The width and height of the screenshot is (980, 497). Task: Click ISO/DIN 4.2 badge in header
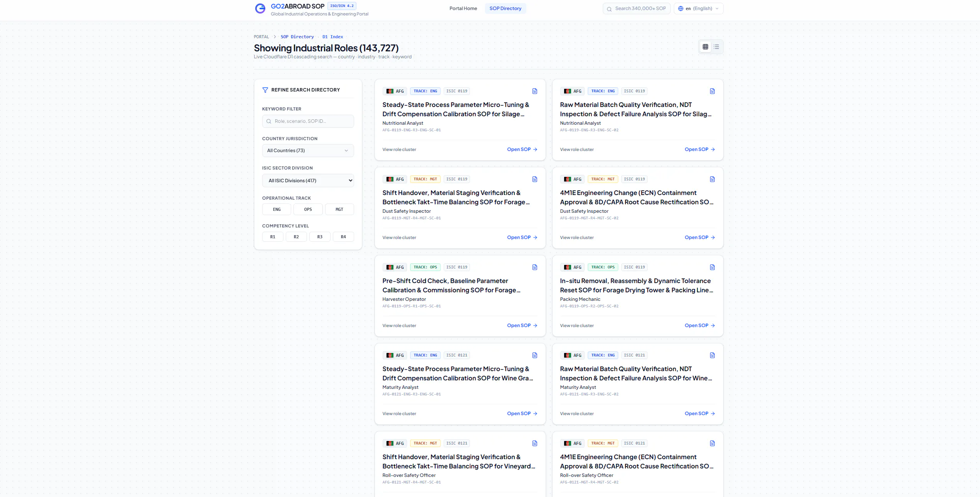[342, 6]
